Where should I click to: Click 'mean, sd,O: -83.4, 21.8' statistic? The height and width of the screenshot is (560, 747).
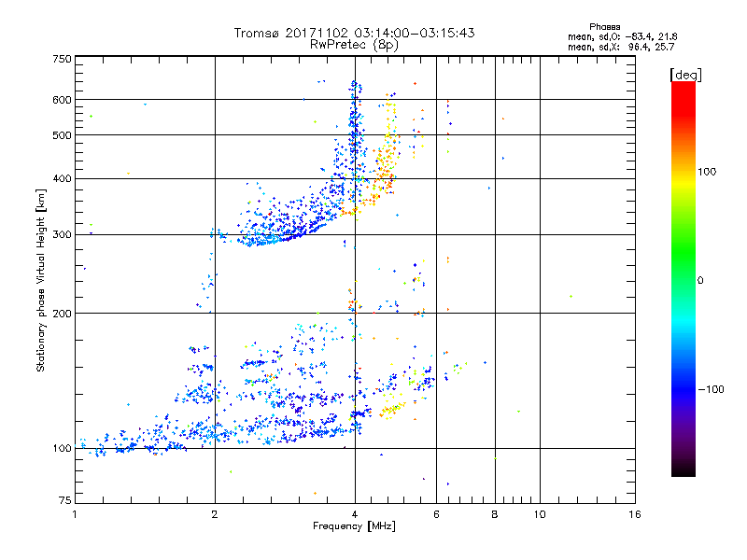[x=622, y=36]
